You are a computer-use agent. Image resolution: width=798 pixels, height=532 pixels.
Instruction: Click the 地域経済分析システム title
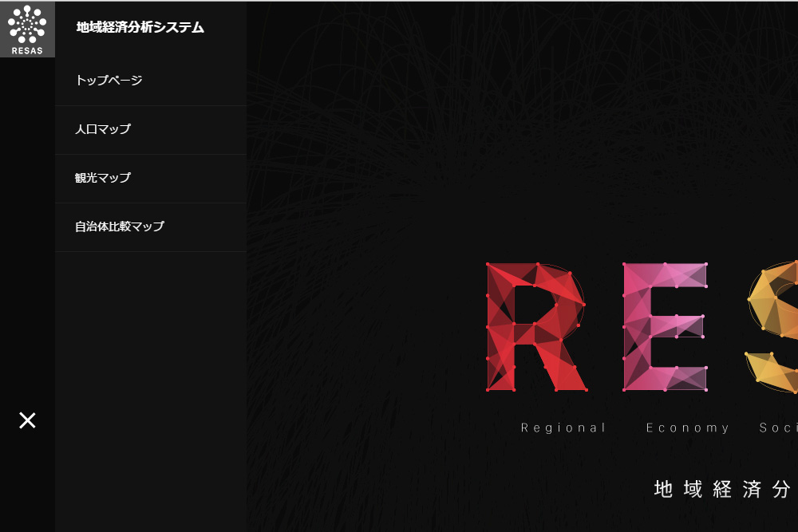[x=140, y=27]
